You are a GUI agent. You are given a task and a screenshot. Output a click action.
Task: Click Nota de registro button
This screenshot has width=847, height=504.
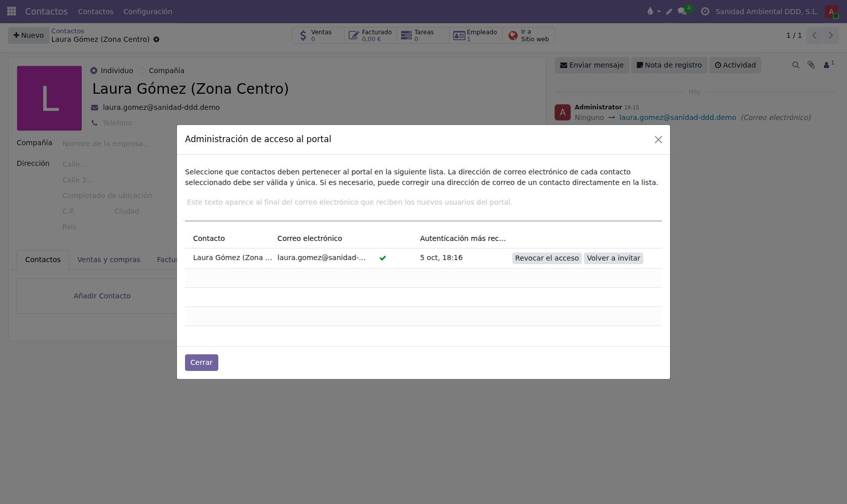669,65
